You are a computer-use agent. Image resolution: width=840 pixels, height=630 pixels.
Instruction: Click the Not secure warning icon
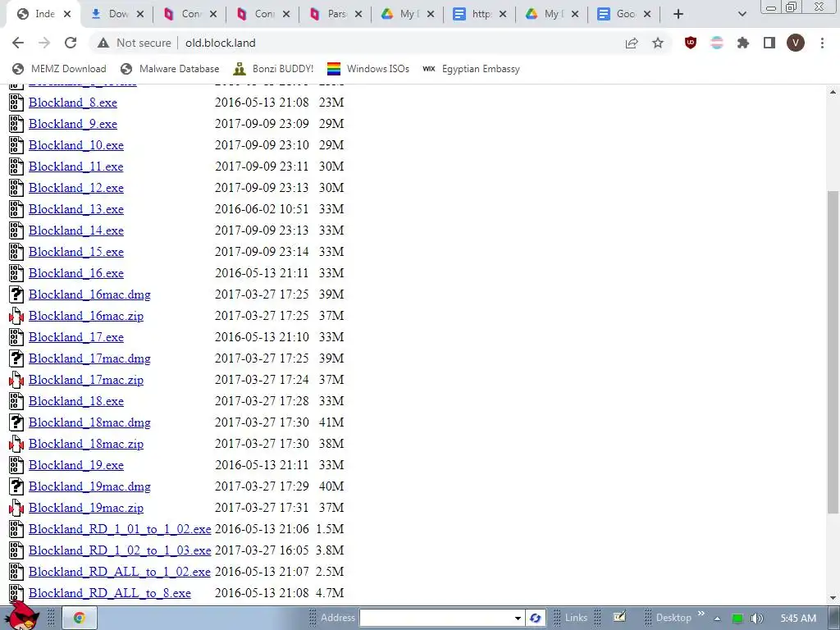point(103,43)
